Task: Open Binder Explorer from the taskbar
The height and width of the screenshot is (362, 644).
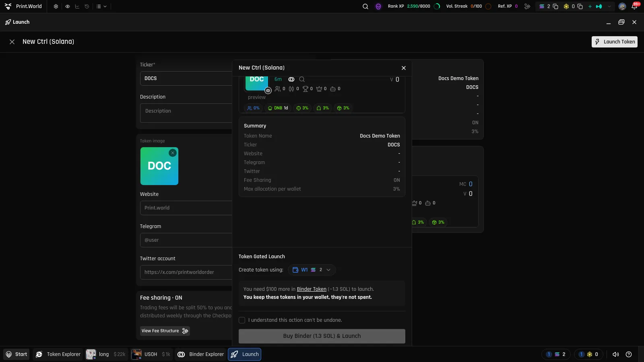Action: pyautogui.click(x=200, y=354)
